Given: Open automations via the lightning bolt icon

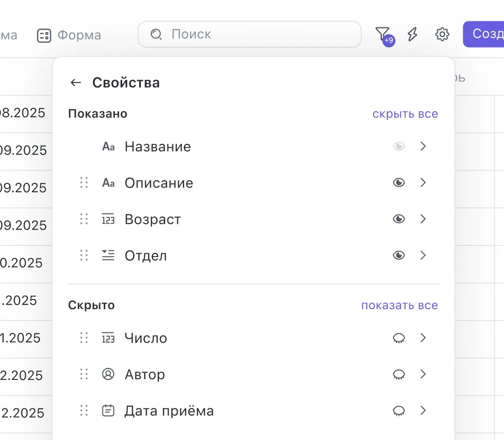Looking at the screenshot, I should pos(412,34).
